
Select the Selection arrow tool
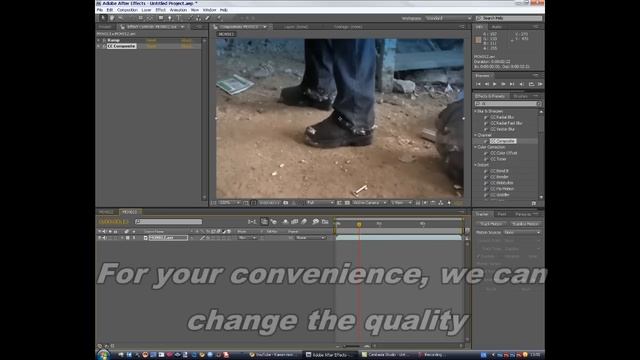pos(103,18)
